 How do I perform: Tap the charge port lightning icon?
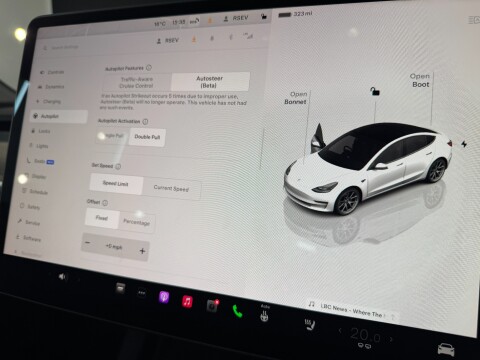464,144
